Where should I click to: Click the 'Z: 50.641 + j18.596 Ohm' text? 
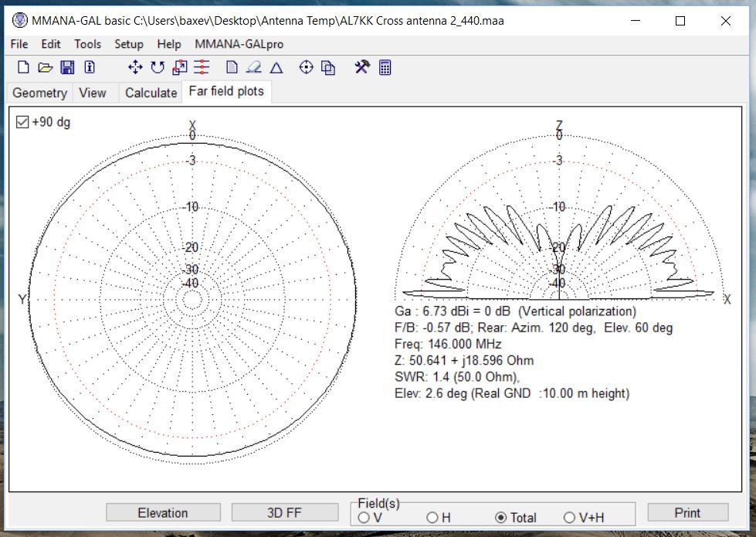(464, 360)
